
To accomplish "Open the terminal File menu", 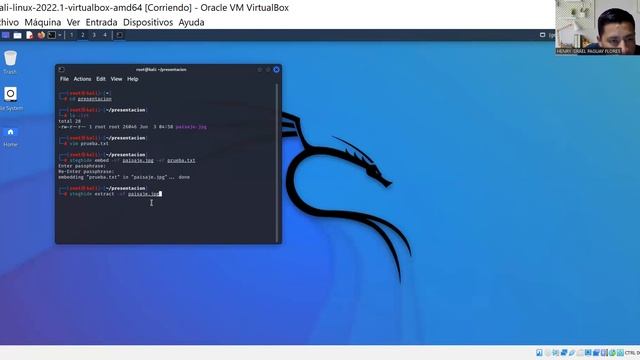I will coord(64,79).
